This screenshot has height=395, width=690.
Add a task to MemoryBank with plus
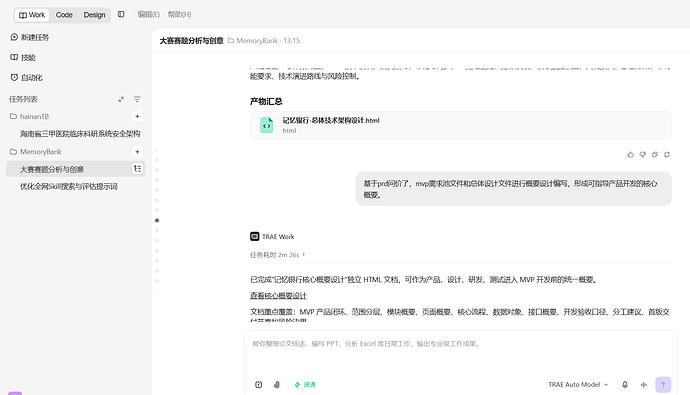(x=137, y=152)
